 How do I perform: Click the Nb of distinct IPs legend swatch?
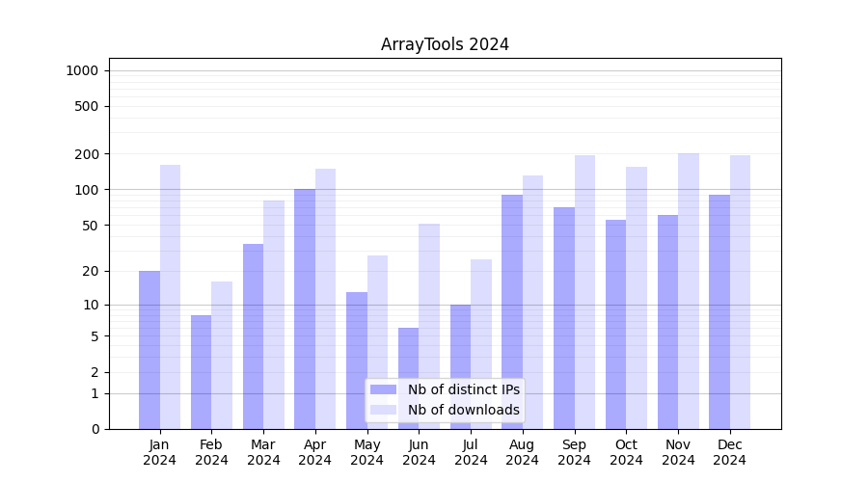coord(383,389)
